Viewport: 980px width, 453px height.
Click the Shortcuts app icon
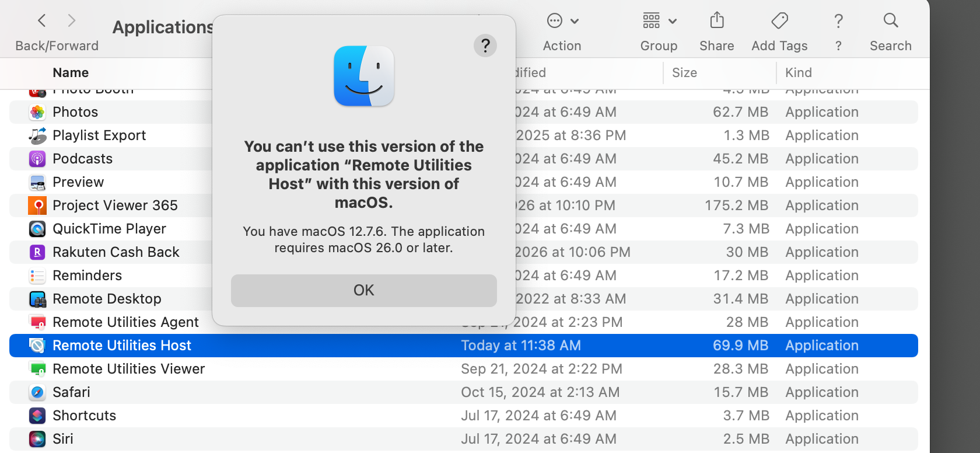point(37,416)
